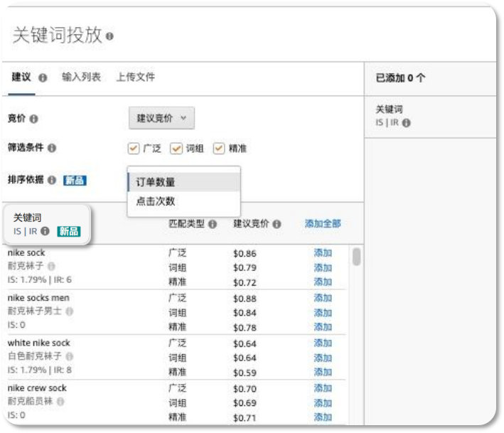Select 订单数量 sort option

[184, 182]
